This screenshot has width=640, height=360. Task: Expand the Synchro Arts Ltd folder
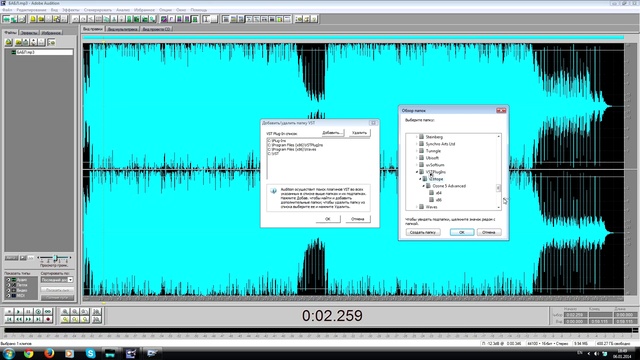click(x=417, y=144)
